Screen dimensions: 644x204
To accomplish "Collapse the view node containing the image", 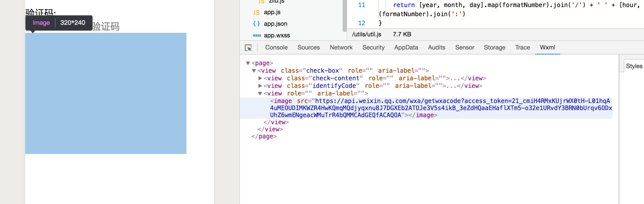I will 260,93.
